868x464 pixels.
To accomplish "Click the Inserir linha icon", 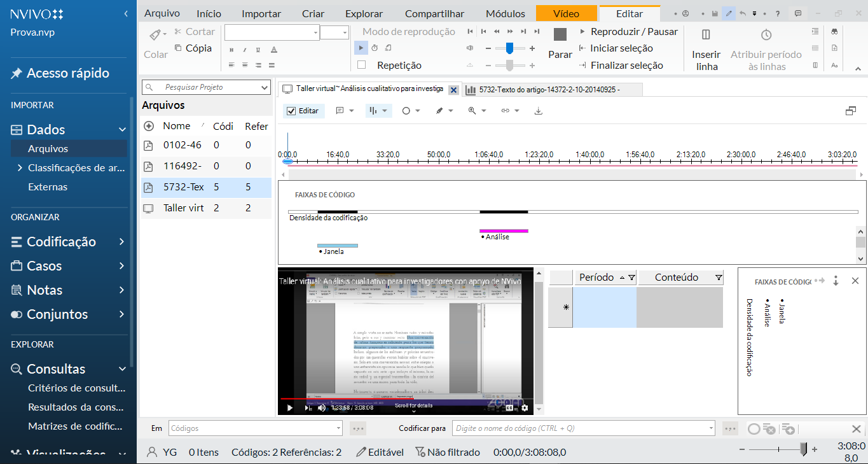I will click(x=705, y=35).
